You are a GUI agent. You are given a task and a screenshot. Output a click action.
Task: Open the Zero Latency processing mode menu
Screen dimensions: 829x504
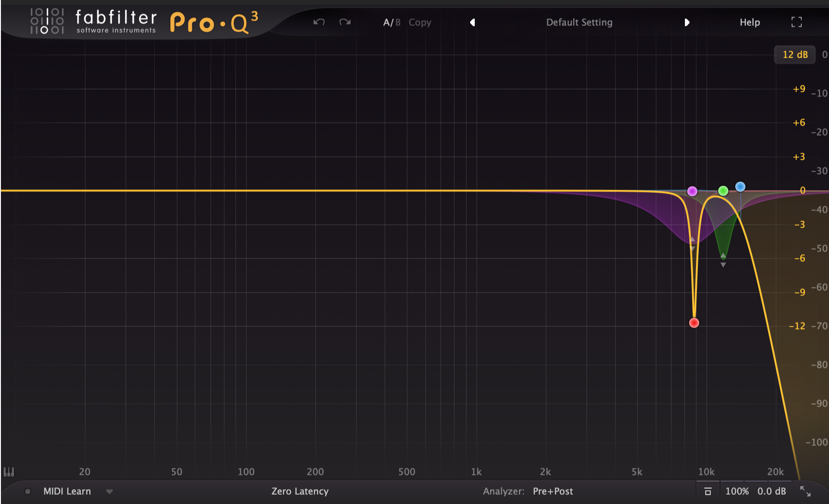tap(300, 492)
